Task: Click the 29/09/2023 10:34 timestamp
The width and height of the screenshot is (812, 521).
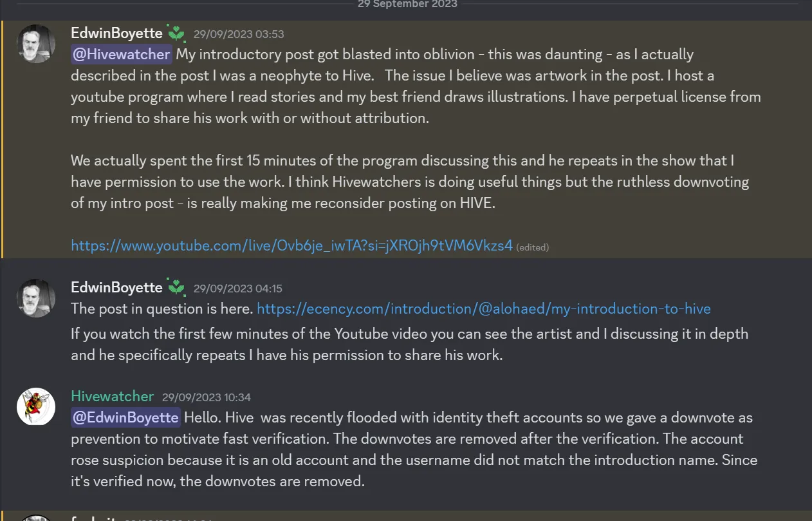Action: coord(206,397)
